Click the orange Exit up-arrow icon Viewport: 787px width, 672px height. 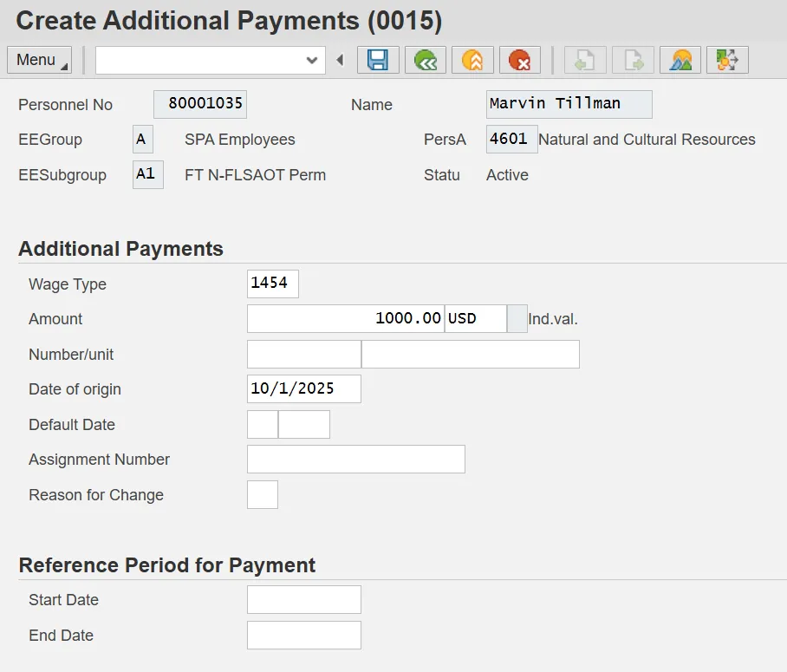[x=472, y=60]
